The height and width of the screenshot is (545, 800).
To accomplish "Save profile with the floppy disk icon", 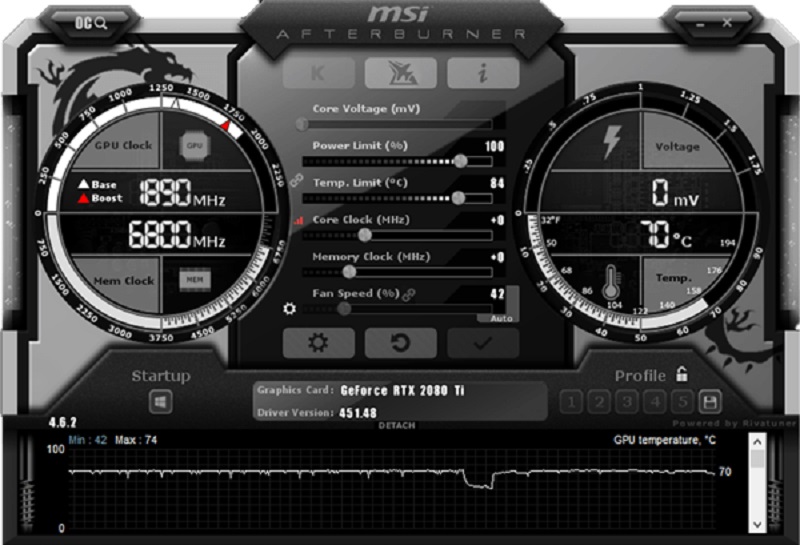I will pyautogui.click(x=710, y=402).
